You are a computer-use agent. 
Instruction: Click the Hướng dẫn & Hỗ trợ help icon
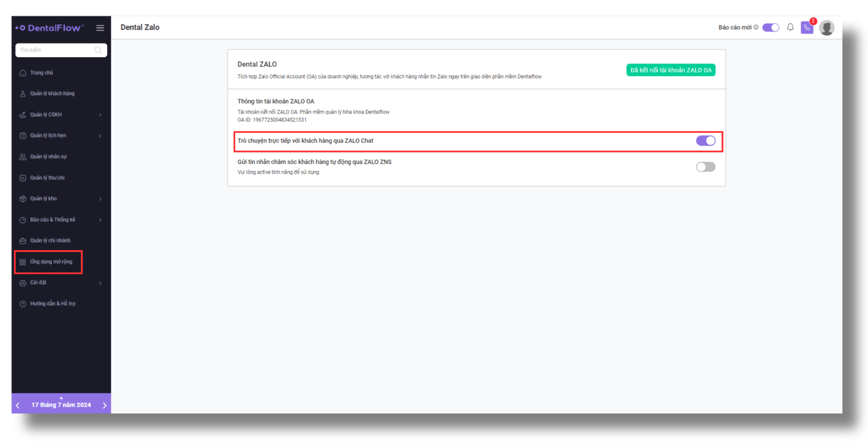pyautogui.click(x=23, y=304)
